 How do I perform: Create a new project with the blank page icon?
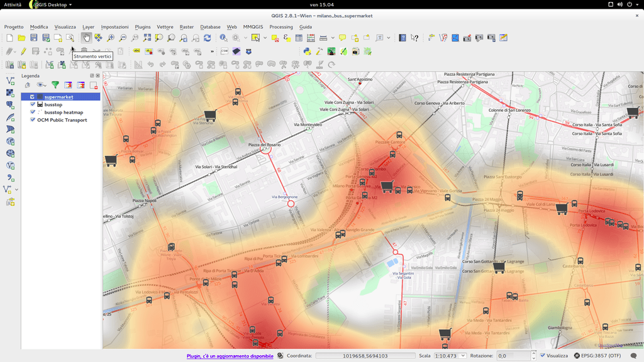[9, 38]
